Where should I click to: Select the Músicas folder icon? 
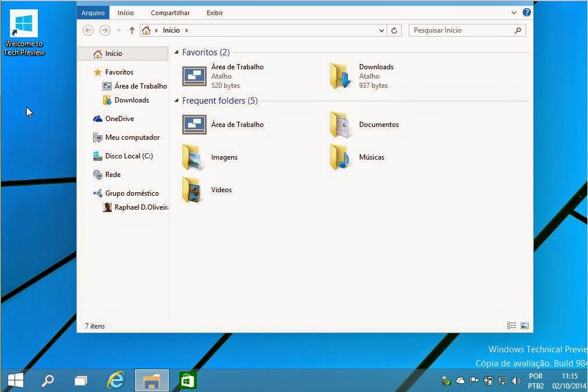[341, 157]
